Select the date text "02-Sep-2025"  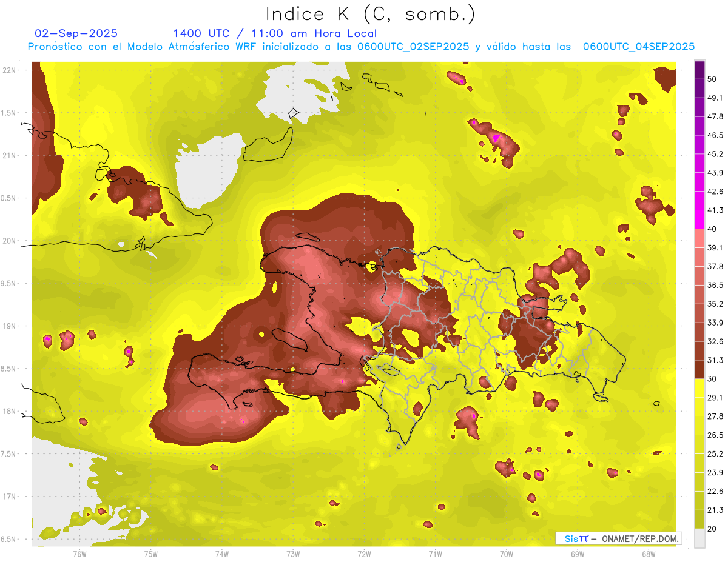[x=76, y=33]
